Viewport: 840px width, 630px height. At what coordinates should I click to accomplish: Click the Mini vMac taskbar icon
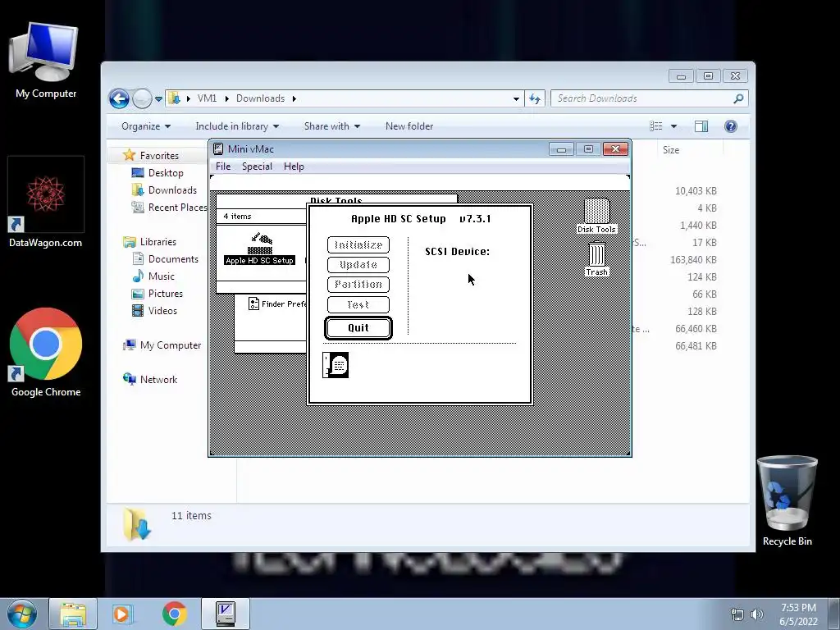pyautogui.click(x=226, y=614)
